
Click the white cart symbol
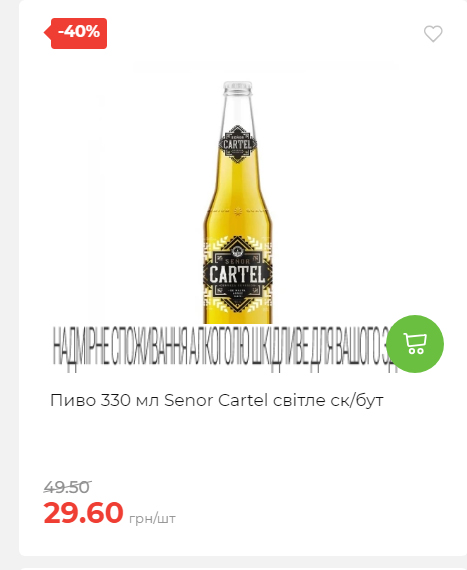pyautogui.click(x=415, y=344)
